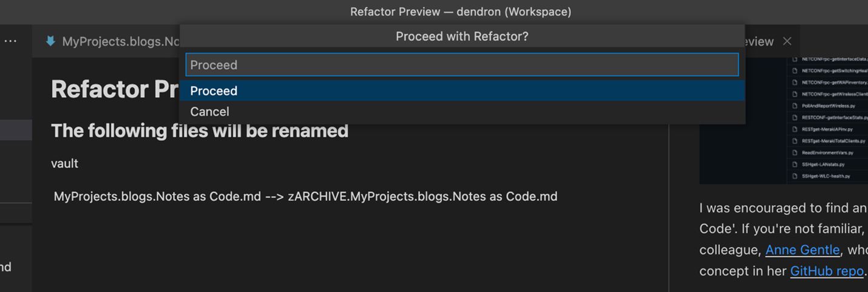Image resolution: width=868 pixels, height=292 pixels.
Task: Click the Refactor Preview main heading
Action: [x=115, y=89]
